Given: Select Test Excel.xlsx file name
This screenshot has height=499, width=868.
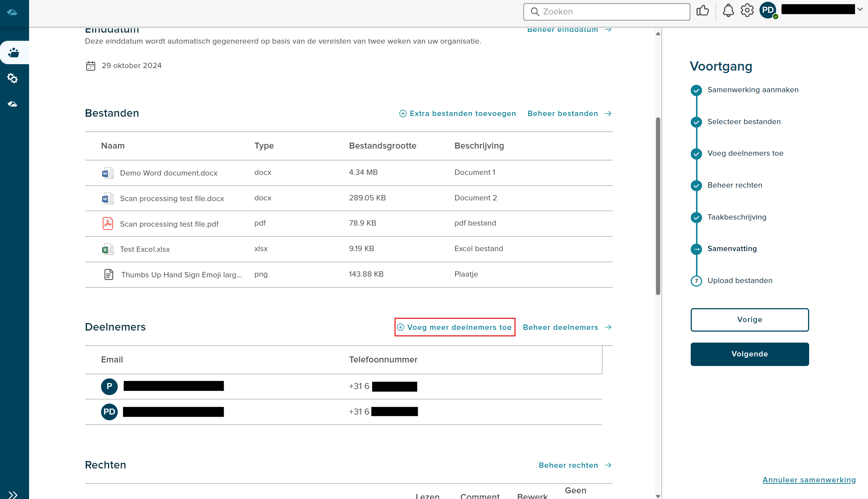Looking at the screenshot, I should [x=145, y=249].
